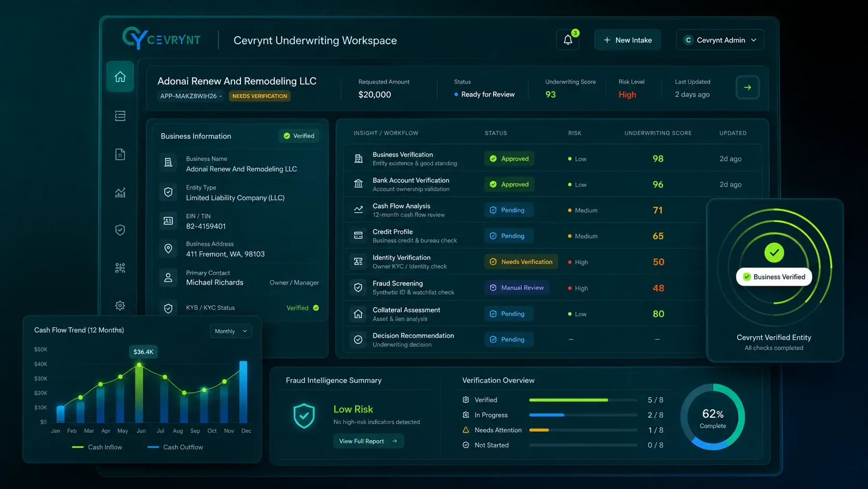Open the Monthly period dropdown

point(231,331)
